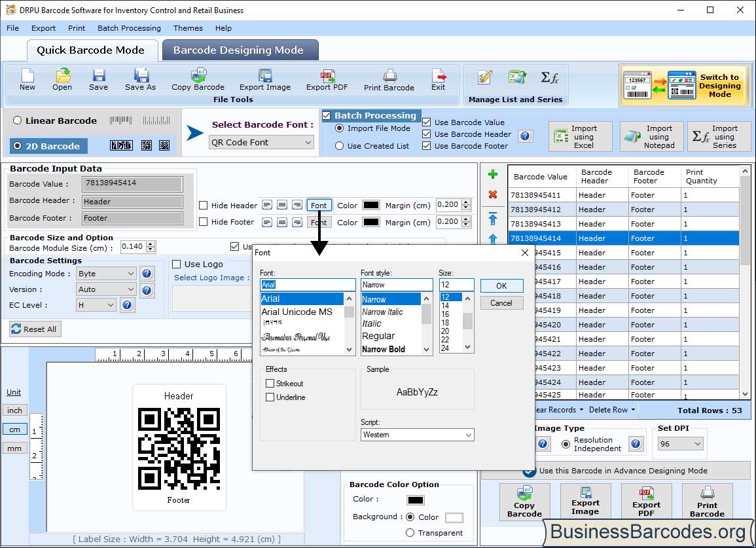
Task: Enable the Hide Footer checkbox
Action: coord(204,222)
